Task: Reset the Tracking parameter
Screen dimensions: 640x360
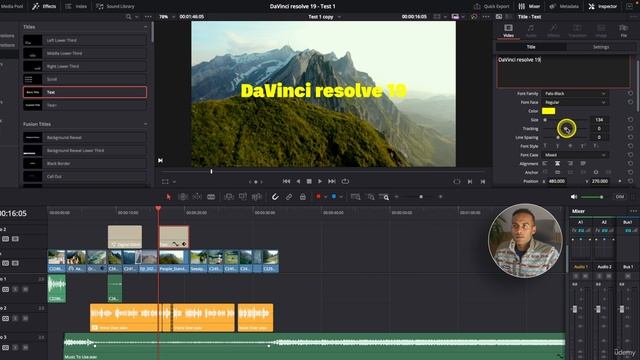Action: 631,129
